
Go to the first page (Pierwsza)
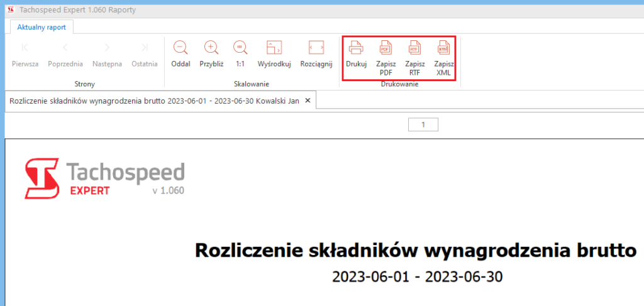(25, 55)
